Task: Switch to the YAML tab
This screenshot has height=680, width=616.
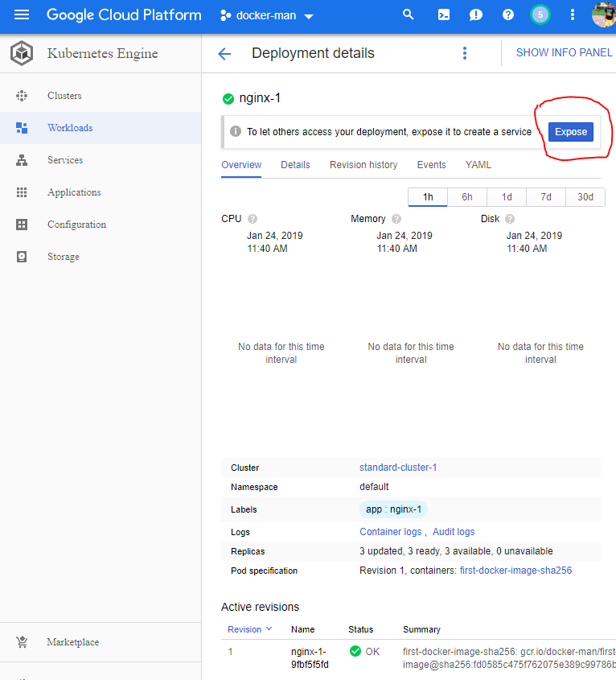Action: (478, 165)
